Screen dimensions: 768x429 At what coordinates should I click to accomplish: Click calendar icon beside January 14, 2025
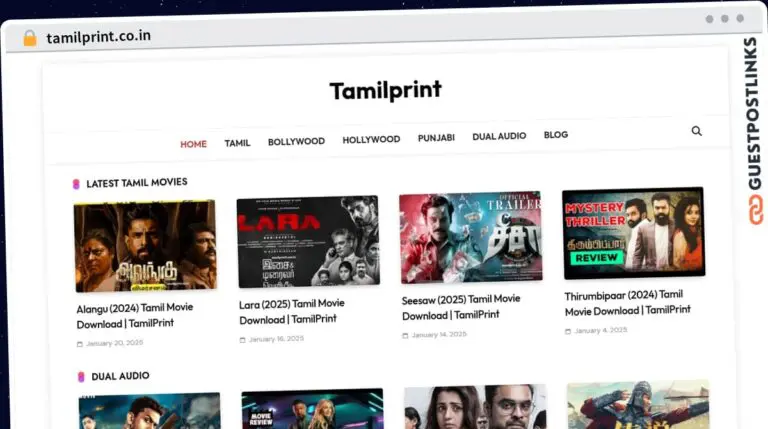pos(405,336)
